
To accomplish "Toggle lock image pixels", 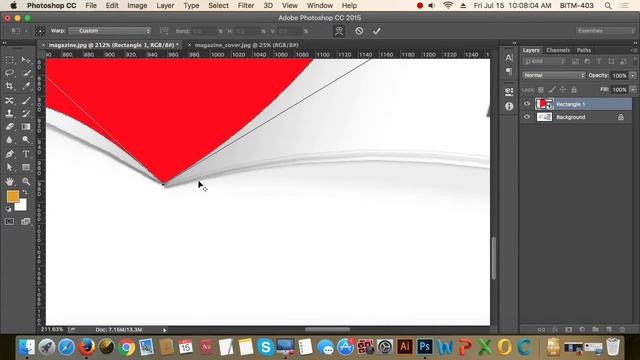I will click(x=552, y=90).
